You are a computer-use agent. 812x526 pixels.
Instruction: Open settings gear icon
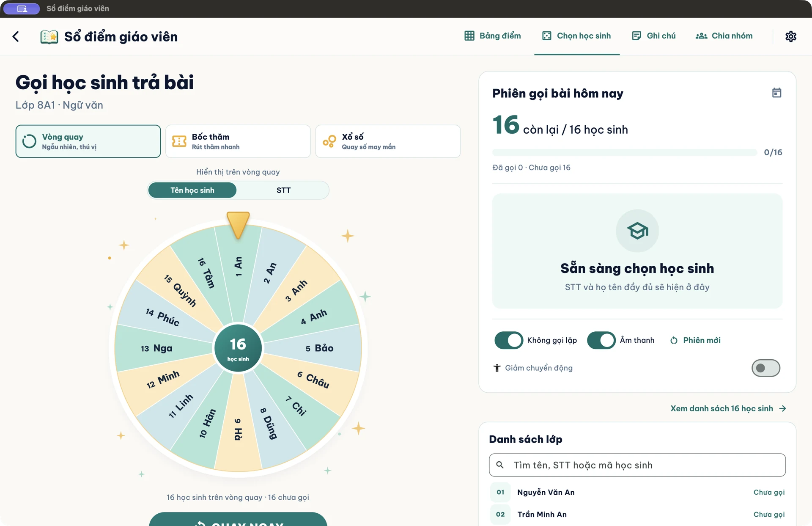(x=790, y=36)
